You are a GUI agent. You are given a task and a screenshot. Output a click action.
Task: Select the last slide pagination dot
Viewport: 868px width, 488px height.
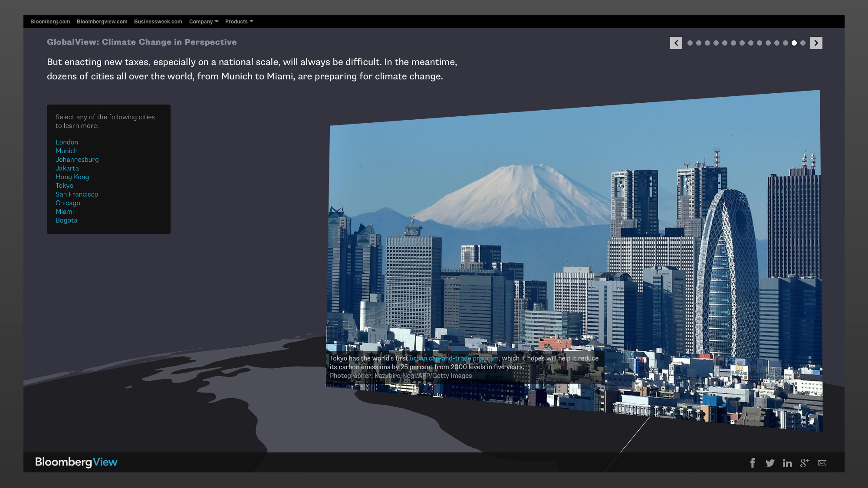[803, 43]
